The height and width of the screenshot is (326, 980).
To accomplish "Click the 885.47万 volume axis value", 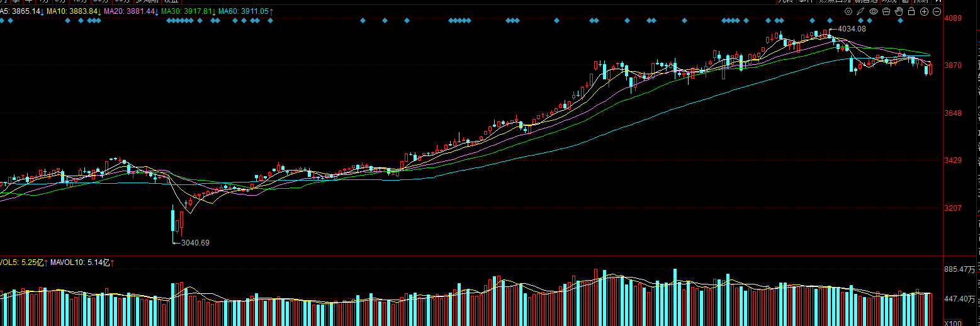I will tap(960, 269).
